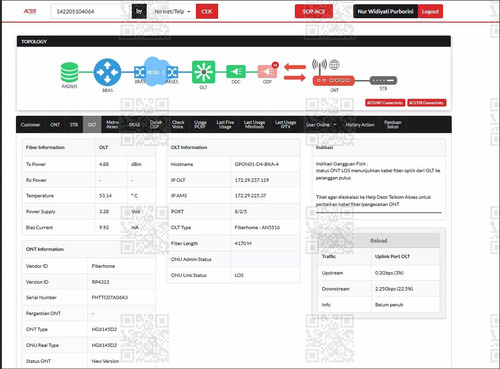The width and height of the screenshot is (500, 369).
Task: Open the Customer tab
Action: [30, 125]
